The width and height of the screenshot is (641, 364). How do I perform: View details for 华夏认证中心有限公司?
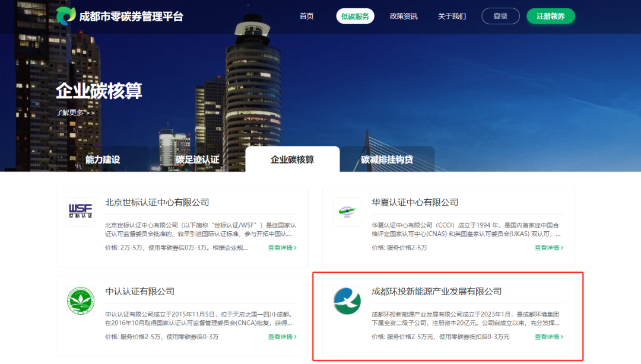click(x=548, y=248)
